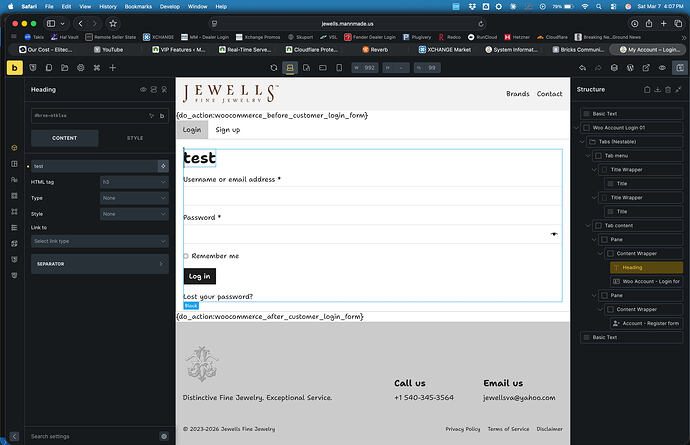This screenshot has height=445, width=690.
Task: Click the collapse-all icon in Structure header
Action: [x=679, y=89]
